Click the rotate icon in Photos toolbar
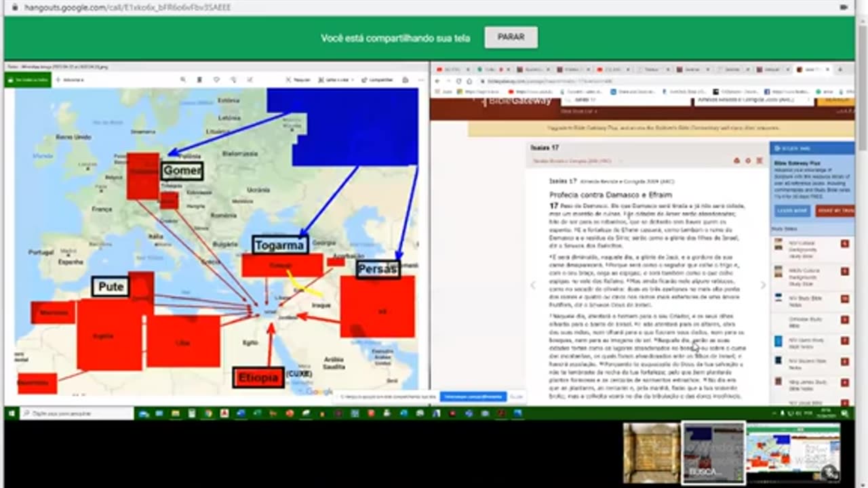 pyautogui.click(x=233, y=80)
